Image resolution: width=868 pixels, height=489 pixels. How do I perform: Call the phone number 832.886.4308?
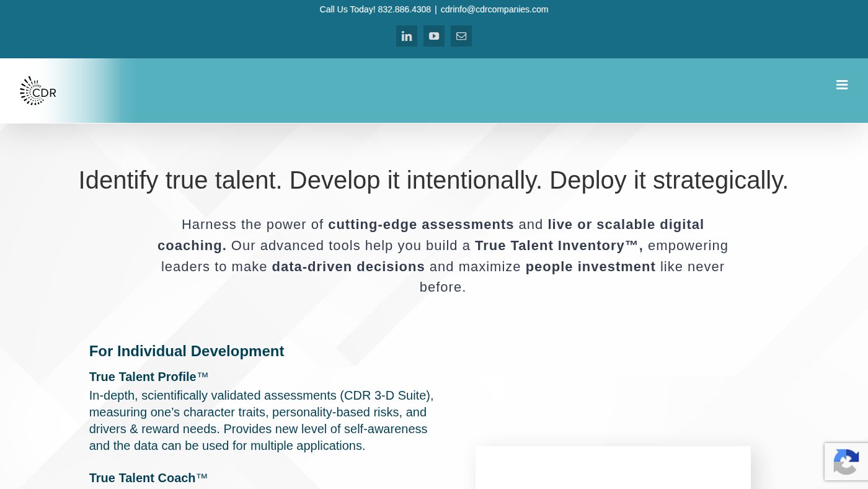(x=404, y=9)
